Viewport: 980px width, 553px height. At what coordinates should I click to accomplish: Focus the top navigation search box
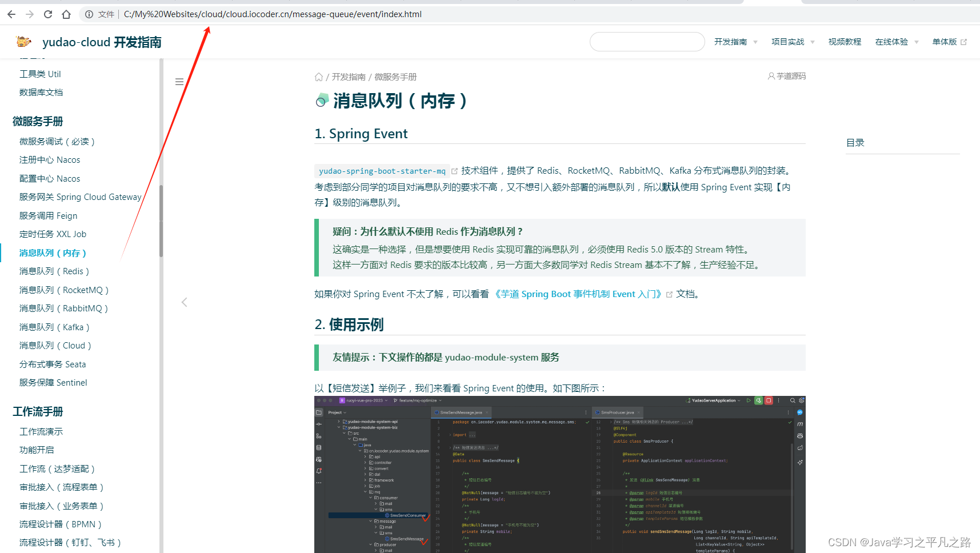[647, 42]
